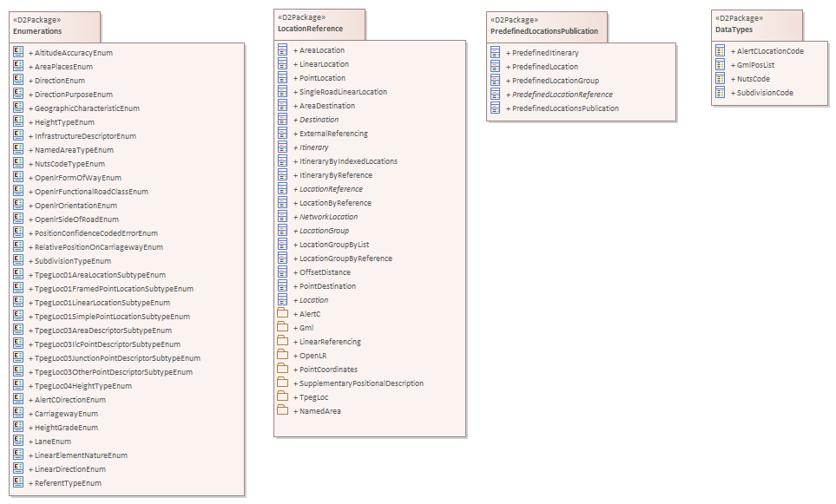Select the PredefinedLocationGroup entry
Screen dimensions: 836x504
556,81
